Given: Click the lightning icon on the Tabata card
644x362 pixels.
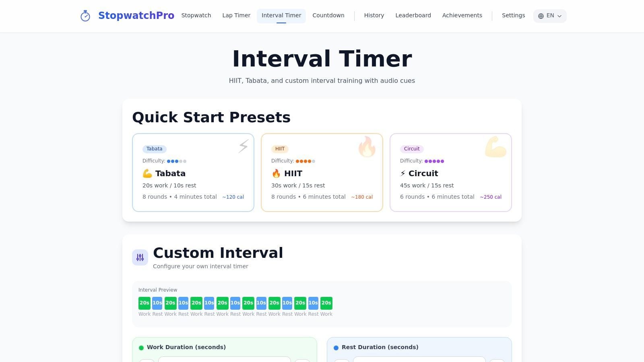Looking at the screenshot, I should [243, 146].
